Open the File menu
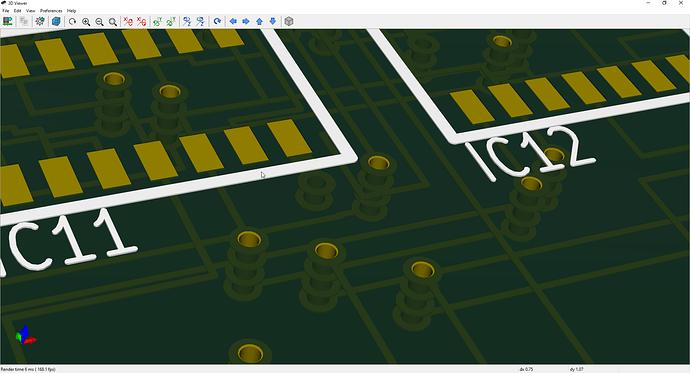Screen dimensions: 690x373 (6, 11)
